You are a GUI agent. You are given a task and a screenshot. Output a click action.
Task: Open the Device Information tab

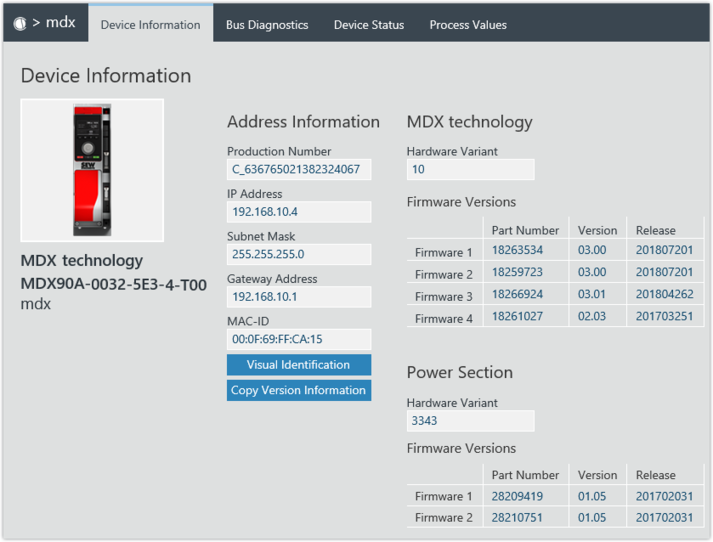[150, 25]
